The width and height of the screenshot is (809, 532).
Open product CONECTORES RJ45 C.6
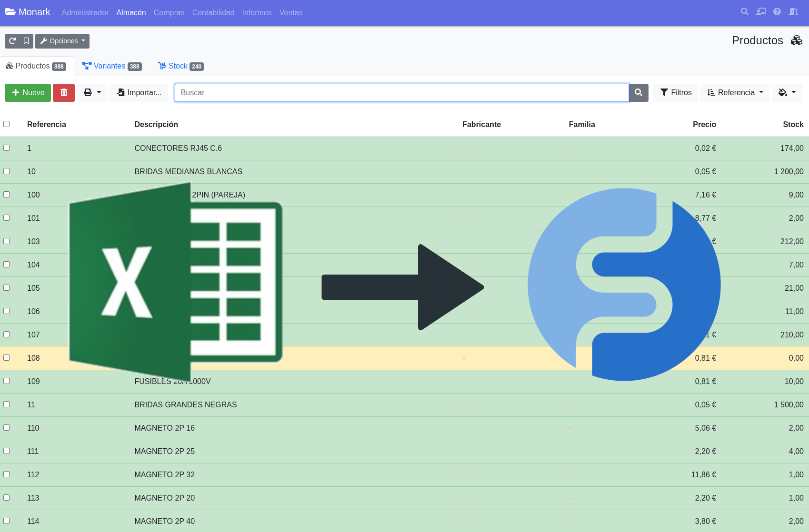178,148
